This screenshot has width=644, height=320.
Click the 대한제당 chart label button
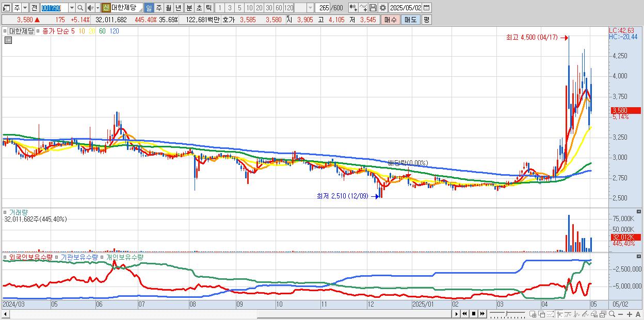click(21, 31)
